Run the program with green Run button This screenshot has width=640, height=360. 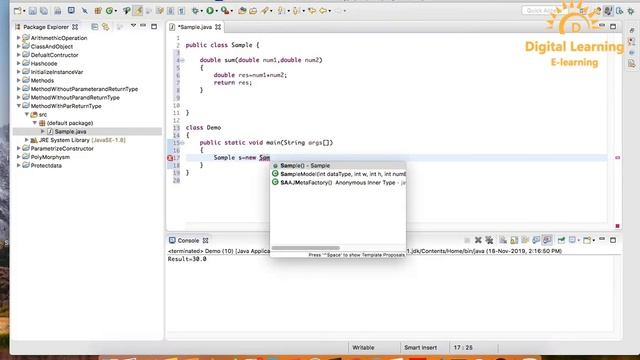(x=210, y=11)
